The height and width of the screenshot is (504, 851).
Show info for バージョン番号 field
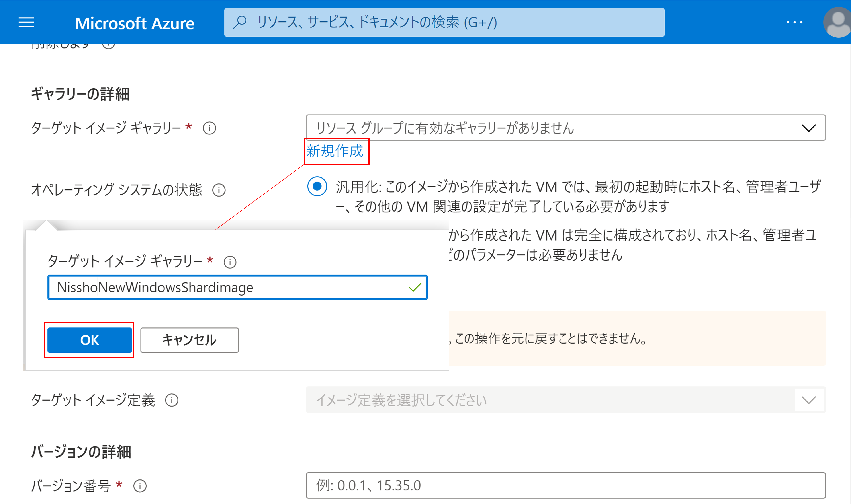(140, 486)
